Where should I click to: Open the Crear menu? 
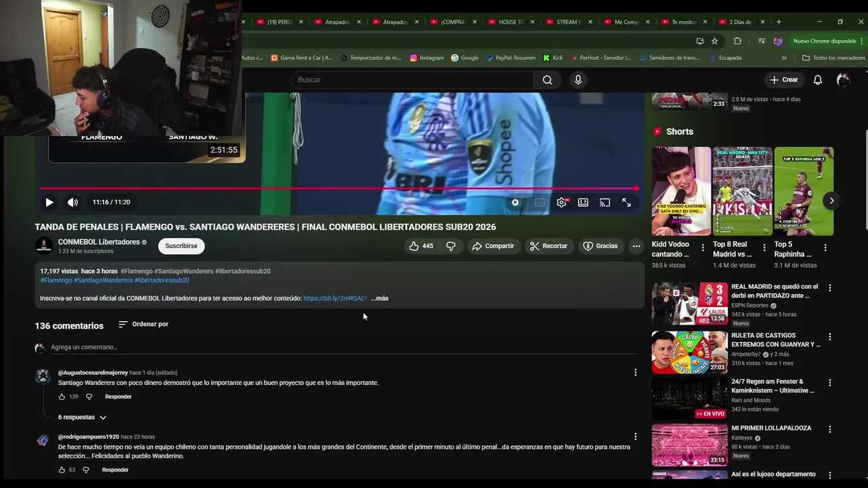coord(784,80)
